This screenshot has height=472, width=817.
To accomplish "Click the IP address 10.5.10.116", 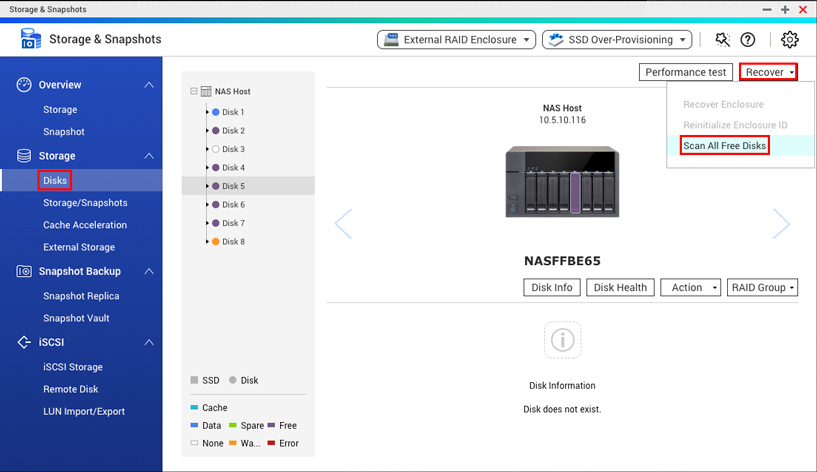I will click(x=562, y=120).
